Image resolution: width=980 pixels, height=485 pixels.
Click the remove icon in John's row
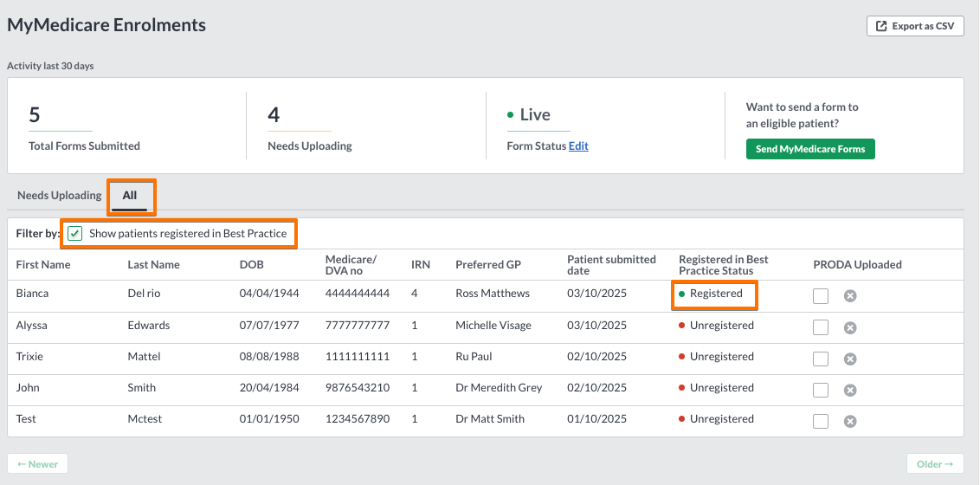tap(850, 390)
